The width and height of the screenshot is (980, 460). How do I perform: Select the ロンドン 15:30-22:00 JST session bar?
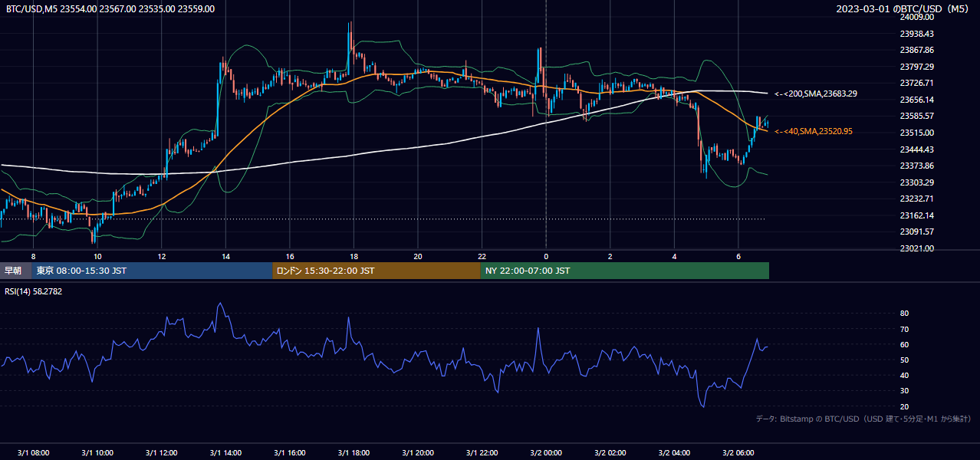377,271
